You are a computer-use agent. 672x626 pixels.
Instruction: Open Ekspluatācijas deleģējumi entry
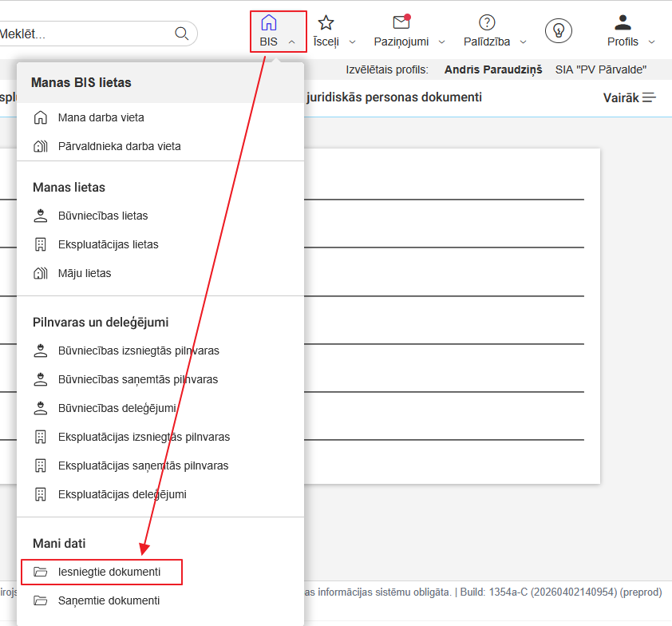(x=121, y=494)
